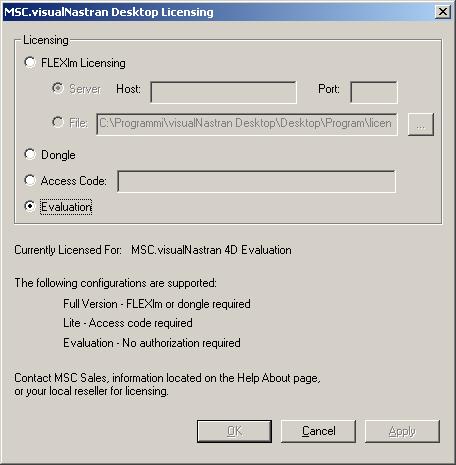Select the FLEXlm Licensing radio button
The image size is (456, 465).
click(x=30, y=62)
